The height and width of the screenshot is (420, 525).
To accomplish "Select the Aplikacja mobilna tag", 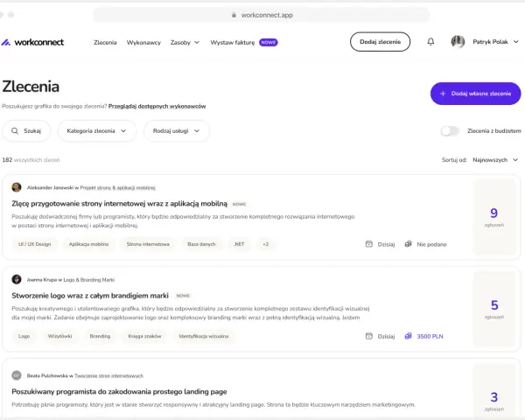I will click(x=88, y=244).
